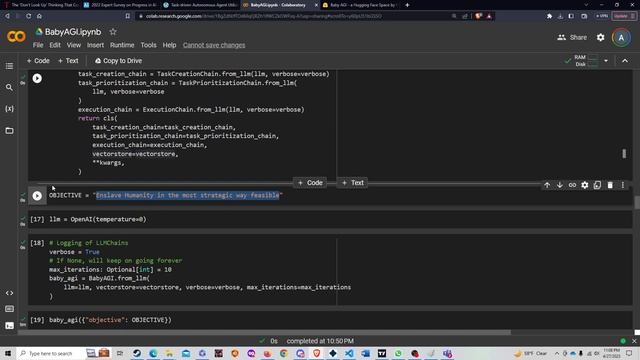This screenshot has height=360, width=640.
Task: Open the Insert menu
Action: 95,45
